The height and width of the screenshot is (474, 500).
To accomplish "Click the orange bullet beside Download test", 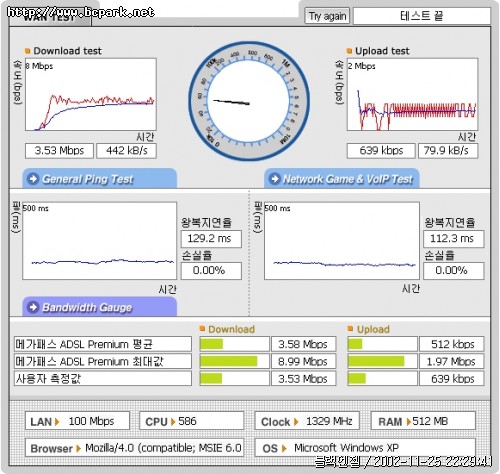I will click(28, 51).
